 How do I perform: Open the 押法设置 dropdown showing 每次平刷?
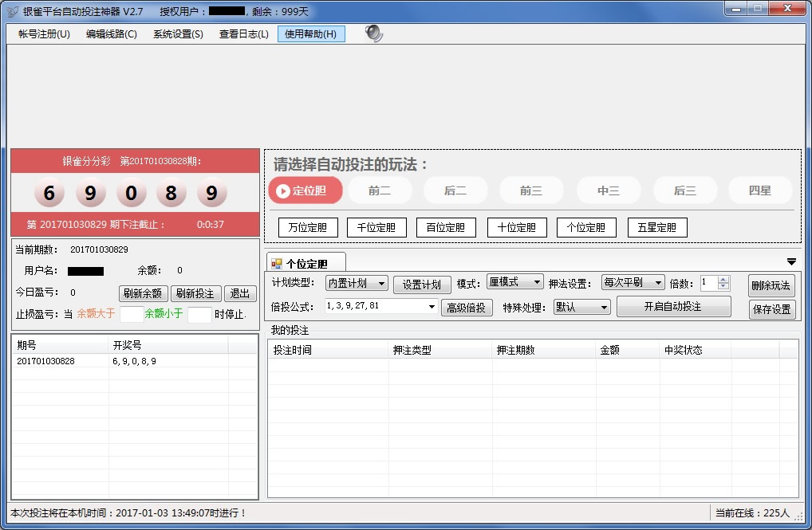point(633,282)
